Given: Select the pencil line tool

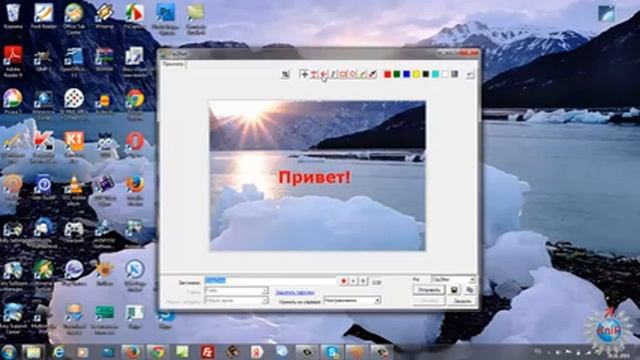Looking at the screenshot, I should coord(333,74).
